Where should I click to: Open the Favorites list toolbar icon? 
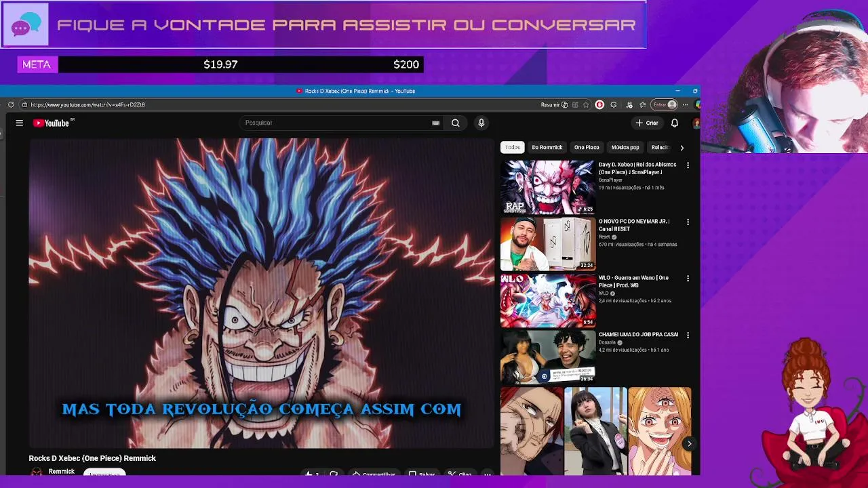(642, 104)
